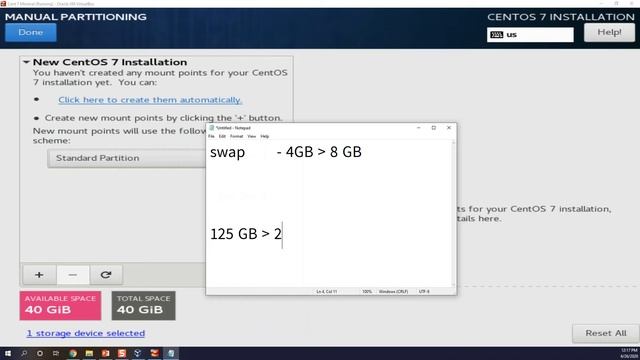This screenshot has height=360, width=640.
Task: Open Chrome from the taskbar
Action: click(x=73, y=353)
